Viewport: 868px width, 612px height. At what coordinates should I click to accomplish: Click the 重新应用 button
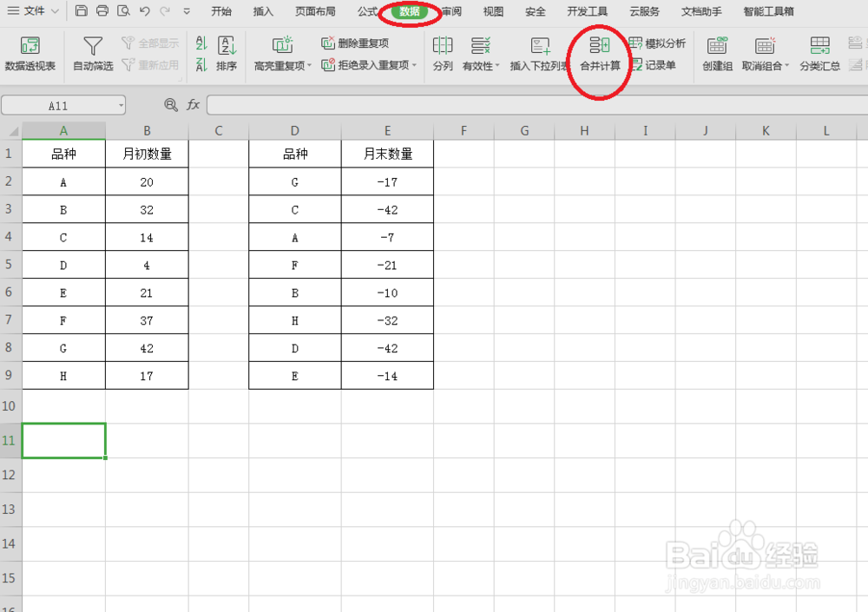click(x=150, y=65)
